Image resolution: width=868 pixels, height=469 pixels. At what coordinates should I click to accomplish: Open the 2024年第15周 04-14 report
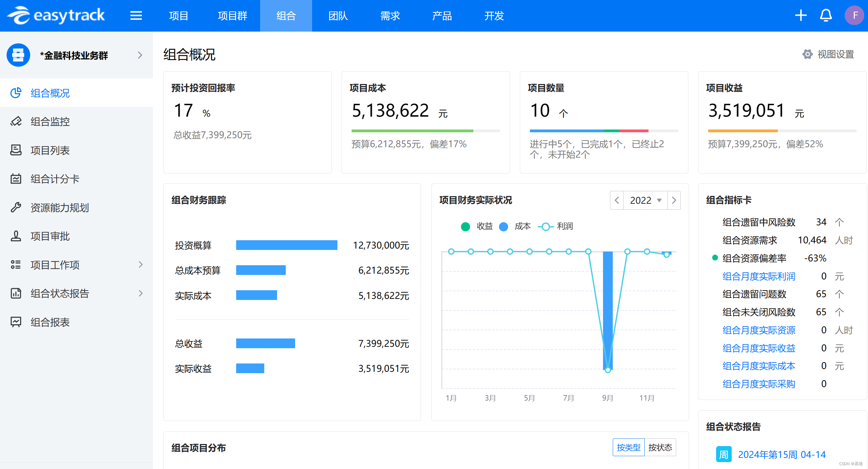click(x=782, y=454)
